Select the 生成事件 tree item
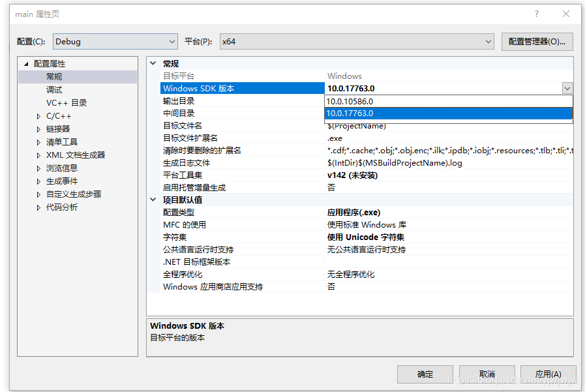 (x=61, y=181)
